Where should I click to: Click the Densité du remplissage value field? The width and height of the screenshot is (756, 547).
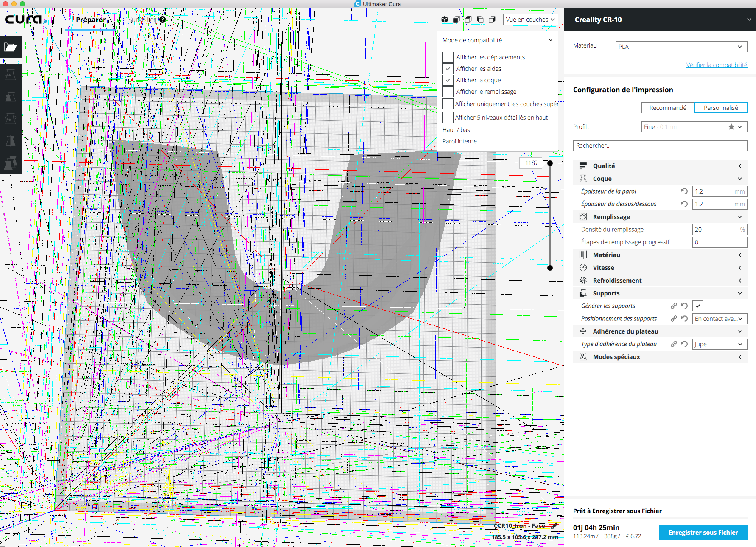[x=720, y=230]
